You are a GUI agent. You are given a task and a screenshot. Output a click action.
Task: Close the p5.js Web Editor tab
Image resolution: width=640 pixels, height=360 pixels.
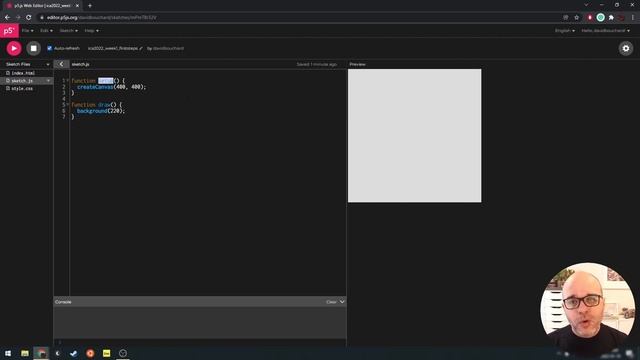tap(77, 6)
